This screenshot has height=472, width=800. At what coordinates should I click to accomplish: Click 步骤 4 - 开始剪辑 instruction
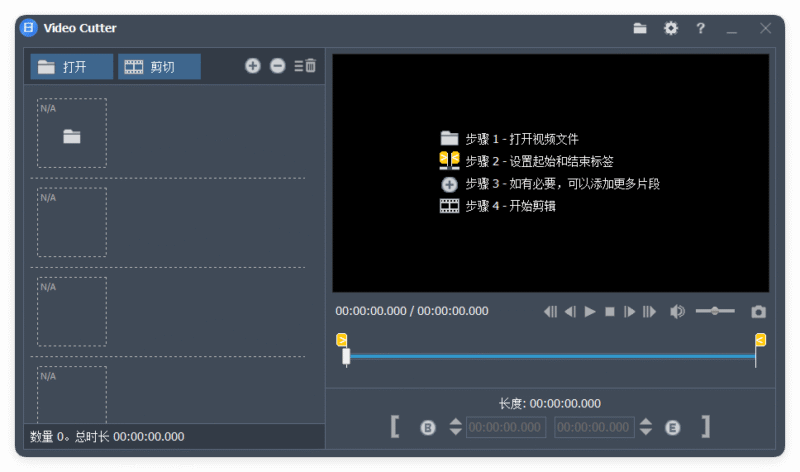[x=510, y=206]
